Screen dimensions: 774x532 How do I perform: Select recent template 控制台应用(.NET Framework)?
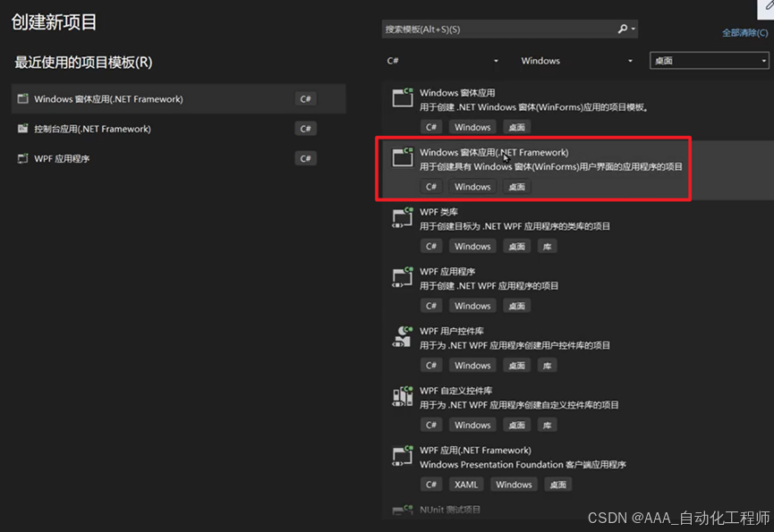point(178,129)
